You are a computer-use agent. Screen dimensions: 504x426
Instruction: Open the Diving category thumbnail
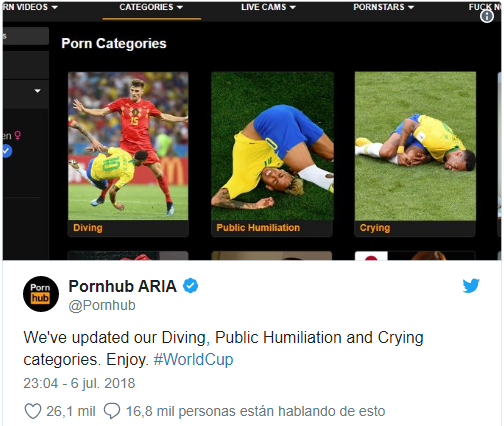(128, 146)
